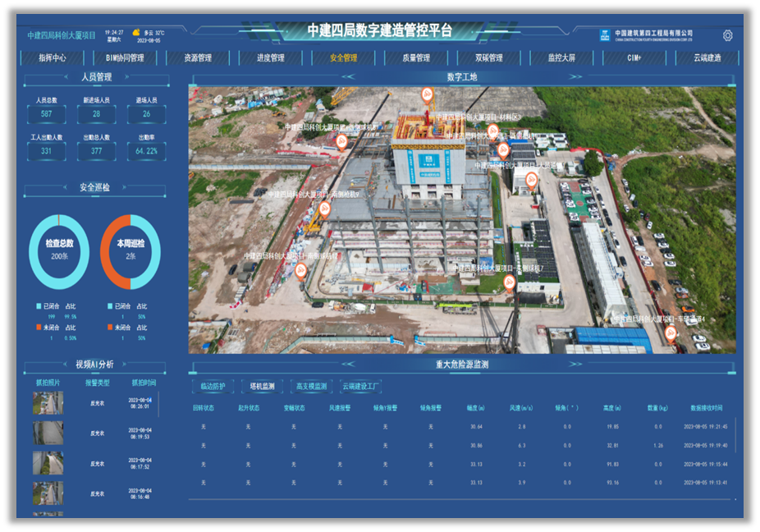Image resolution: width=760 pixels, height=532 pixels.
Task: Click the 车辆通道 camera pin on map
Action: coord(671,332)
